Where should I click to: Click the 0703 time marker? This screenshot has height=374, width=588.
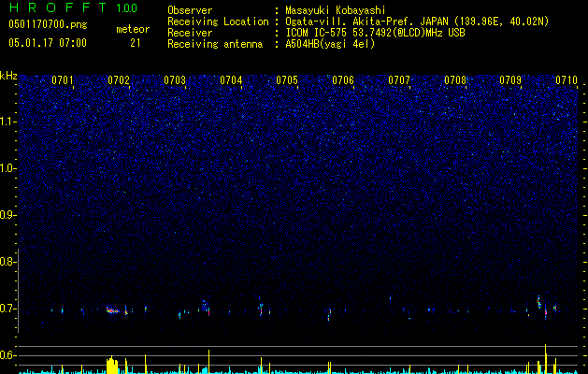click(x=175, y=80)
